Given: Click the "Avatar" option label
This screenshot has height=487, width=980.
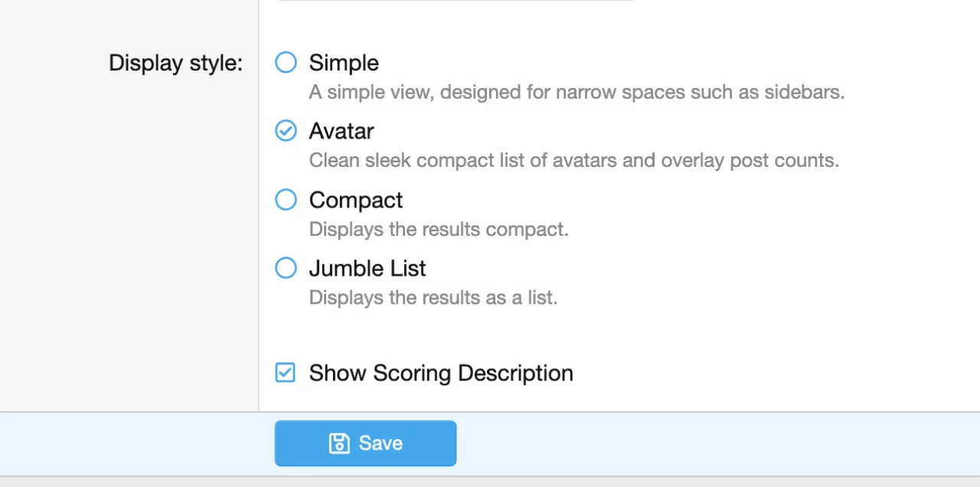Looking at the screenshot, I should click(341, 131).
